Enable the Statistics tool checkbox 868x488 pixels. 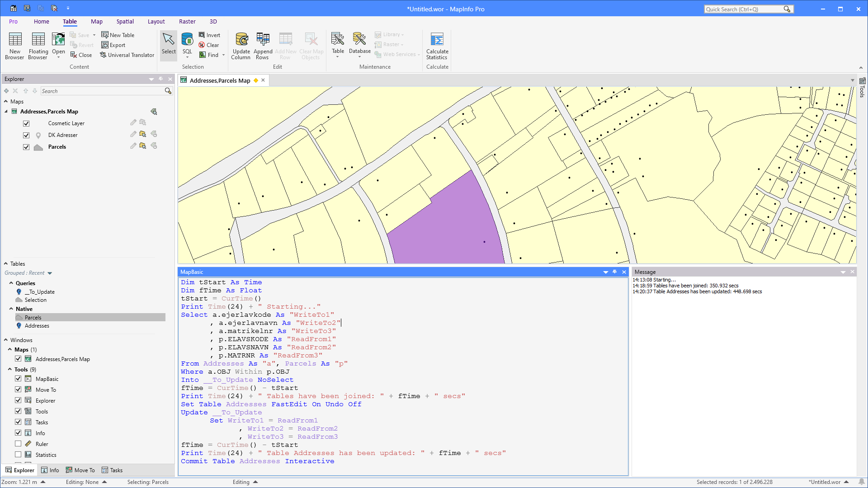pyautogui.click(x=18, y=454)
